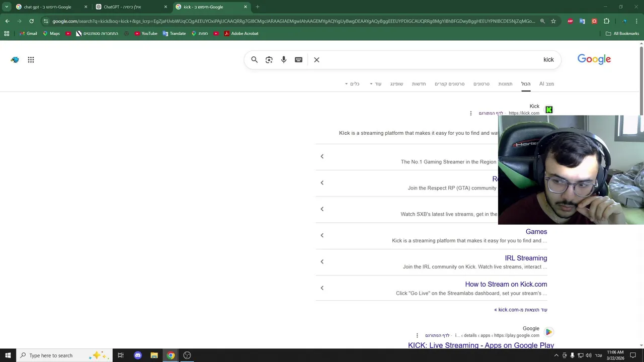Image resolution: width=644 pixels, height=362 pixels.
Task: Open the tab search dropdown arrow
Action: click(x=7, y=7)
